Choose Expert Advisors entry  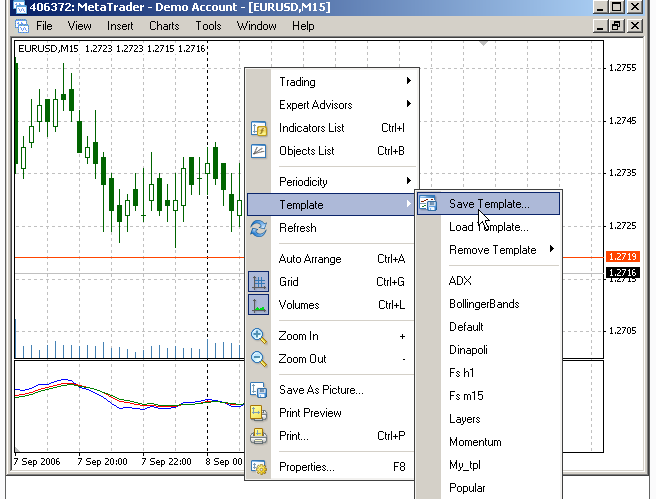pos(331,105)
